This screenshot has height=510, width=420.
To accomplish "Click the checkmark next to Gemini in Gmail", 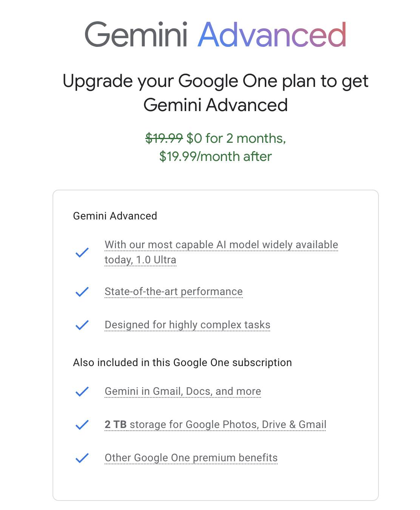I will click(x=82, y=391).
